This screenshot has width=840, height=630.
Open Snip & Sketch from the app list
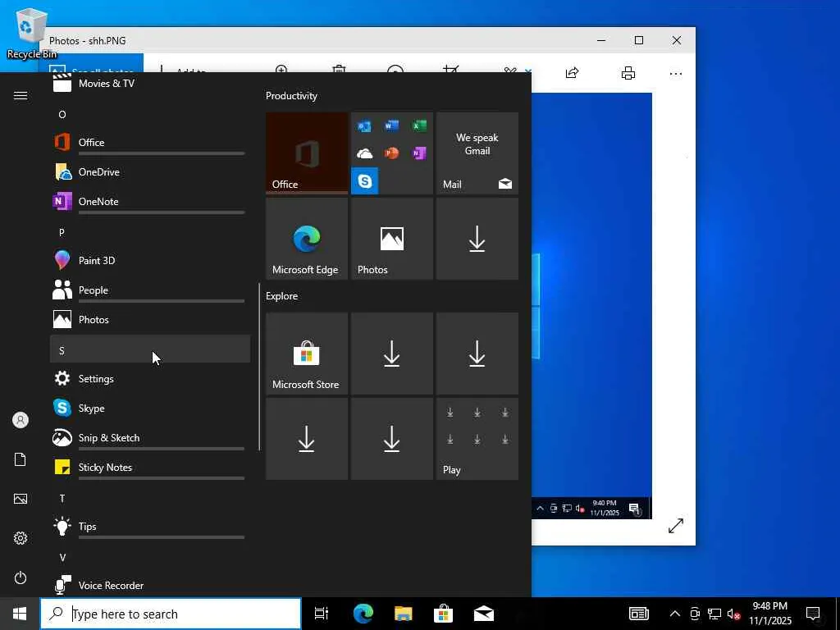pyautogui.click(x=150, y=438)
